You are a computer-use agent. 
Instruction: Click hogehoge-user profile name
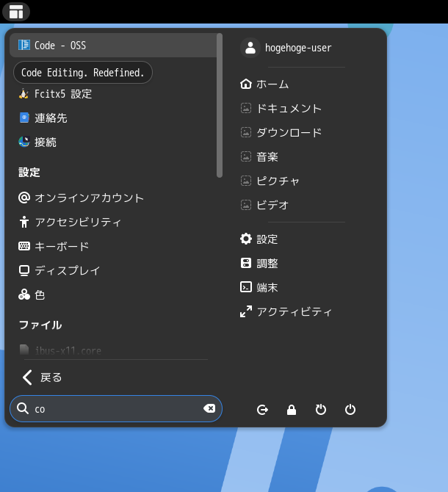tap(298, 48)
